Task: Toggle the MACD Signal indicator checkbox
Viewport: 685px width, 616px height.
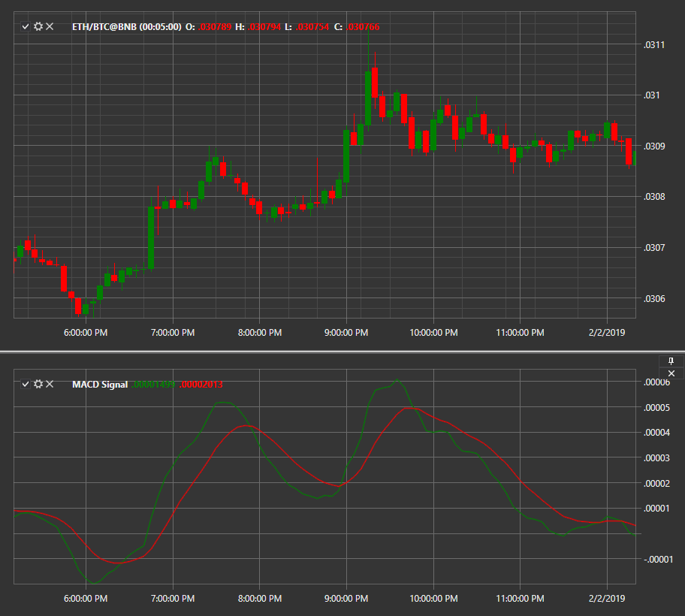Action: pos(26,384)
